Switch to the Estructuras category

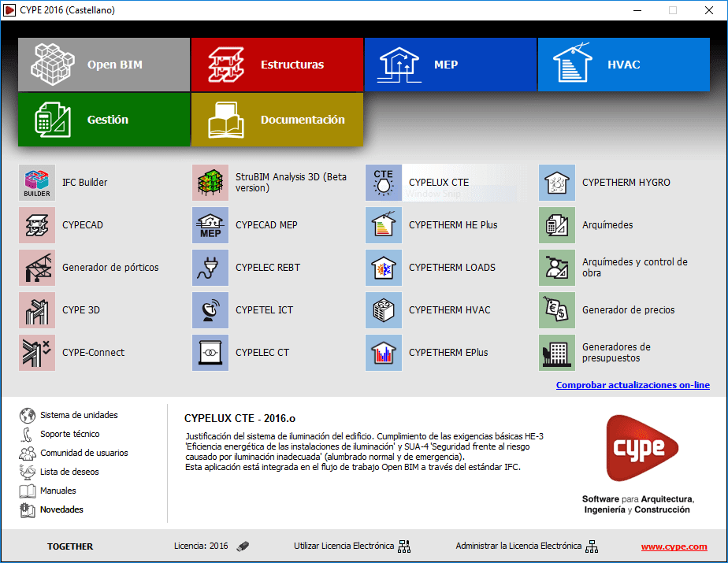pyautogui.click(x=277, y=65)
